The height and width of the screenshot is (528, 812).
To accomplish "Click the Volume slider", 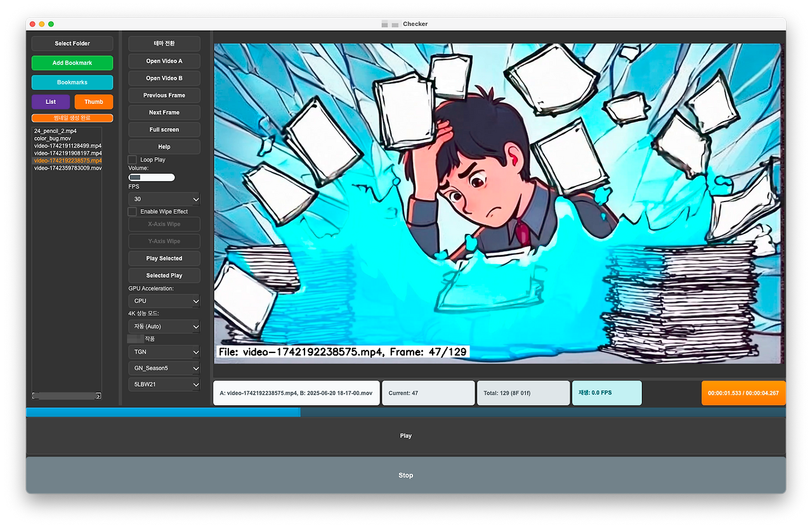I will [152, 177].
